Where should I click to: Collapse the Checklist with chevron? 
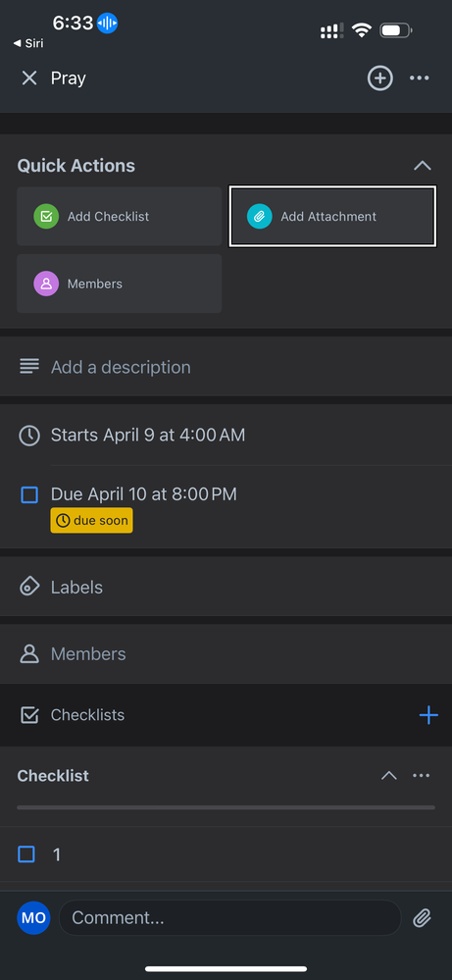pos(389,776)
